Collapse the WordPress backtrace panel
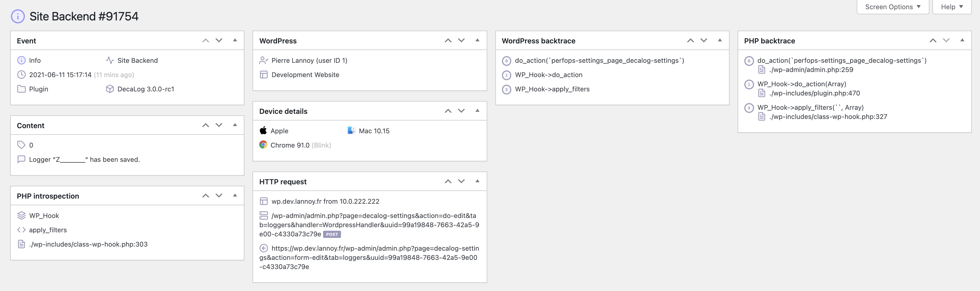Screen dimensions: 980x291 719,40
